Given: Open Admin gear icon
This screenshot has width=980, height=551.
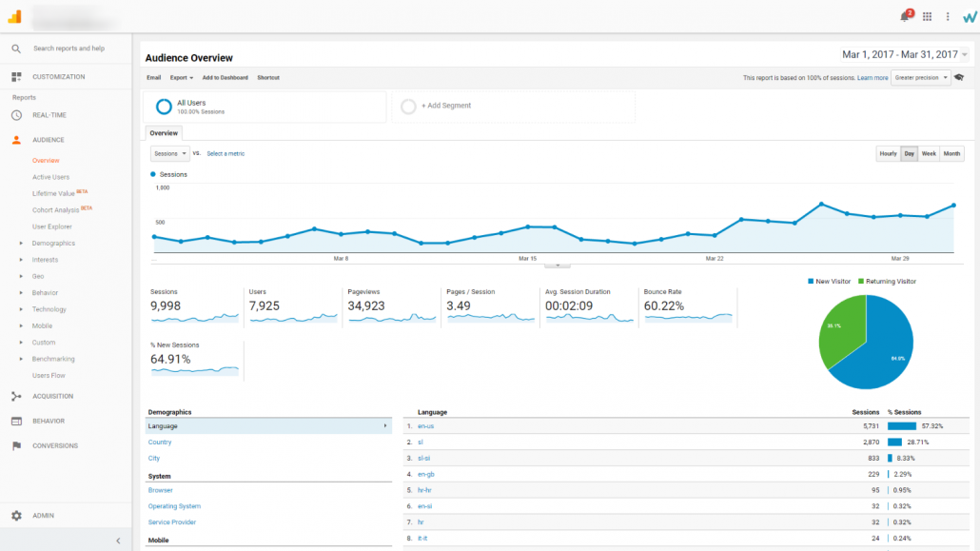Looking at the screenshot, I should 16,516.
